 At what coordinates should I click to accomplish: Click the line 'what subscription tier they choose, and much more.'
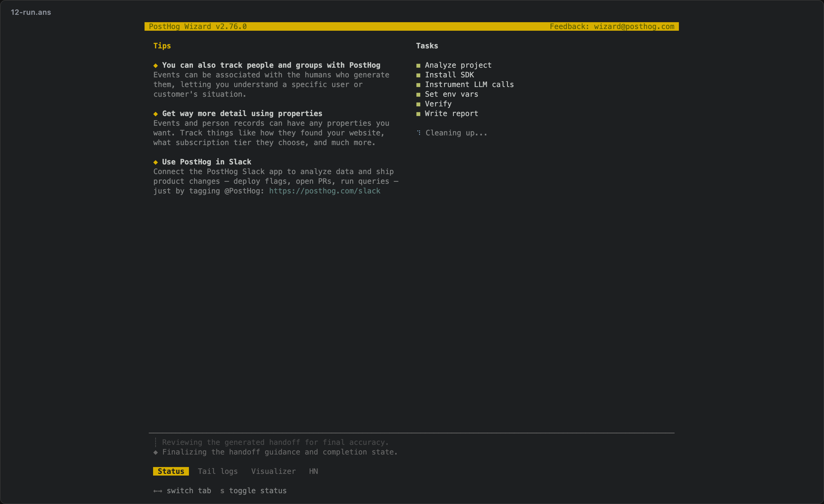coord(265,143)
